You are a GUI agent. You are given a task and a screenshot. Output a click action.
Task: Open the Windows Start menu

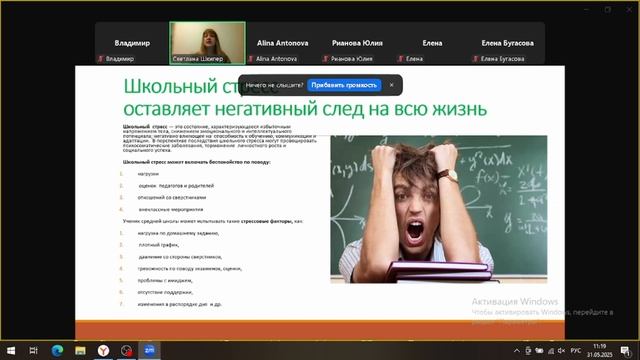(x=11, y=351)
